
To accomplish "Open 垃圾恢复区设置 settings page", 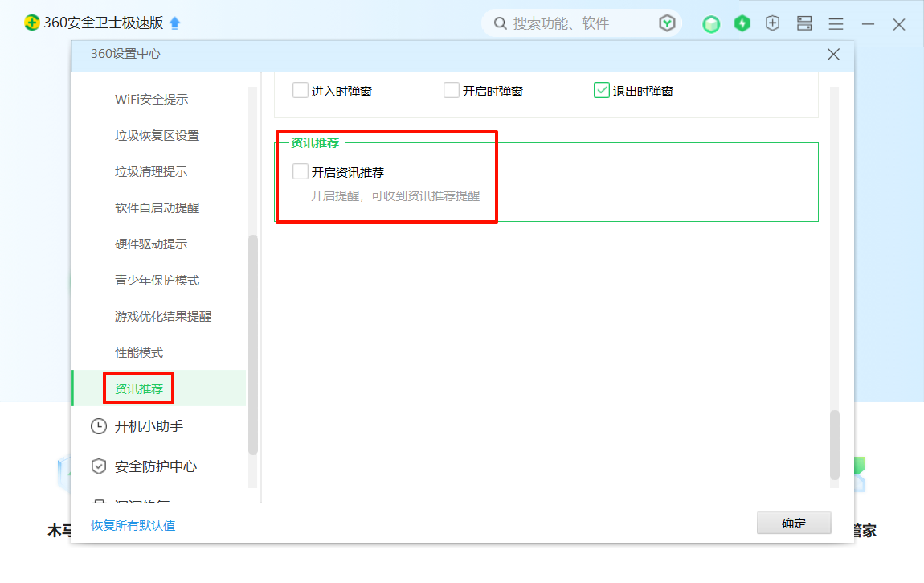I will tap(157, 136).
